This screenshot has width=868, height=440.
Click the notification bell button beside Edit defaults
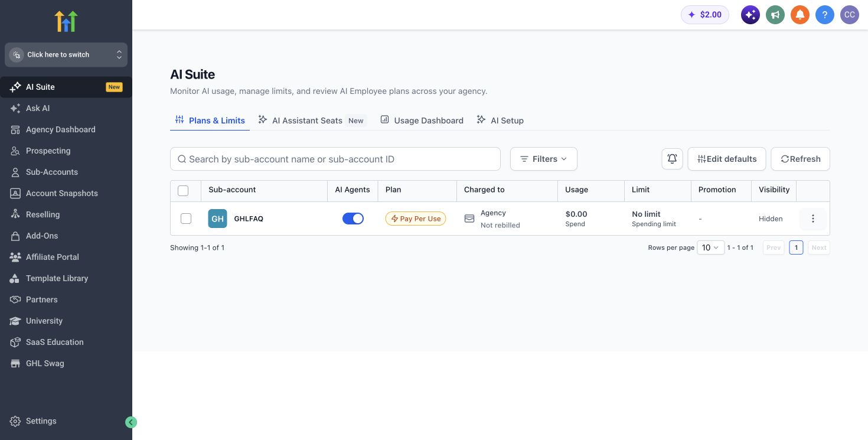(672, 159)
